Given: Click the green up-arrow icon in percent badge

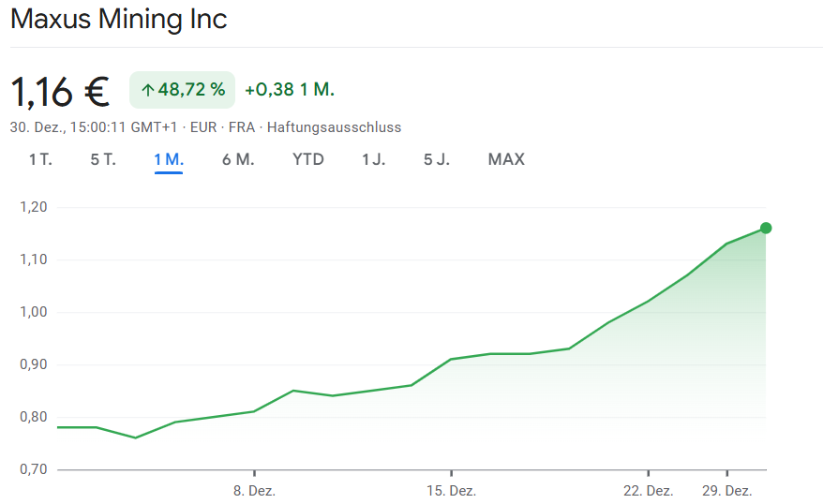Looking at the screenshot, I should pyautogui.click(x=147, y=90).
